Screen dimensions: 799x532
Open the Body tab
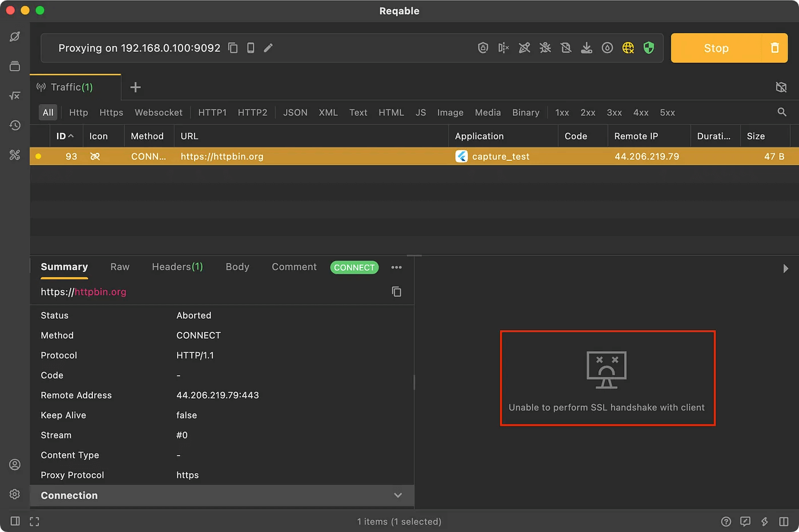pos(237,267)
